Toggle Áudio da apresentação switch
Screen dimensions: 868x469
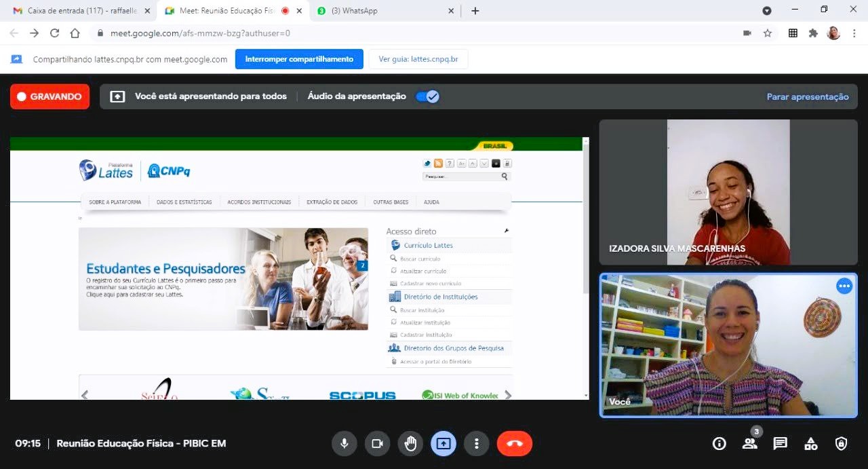pyautogui.click(x=428, y=96)
